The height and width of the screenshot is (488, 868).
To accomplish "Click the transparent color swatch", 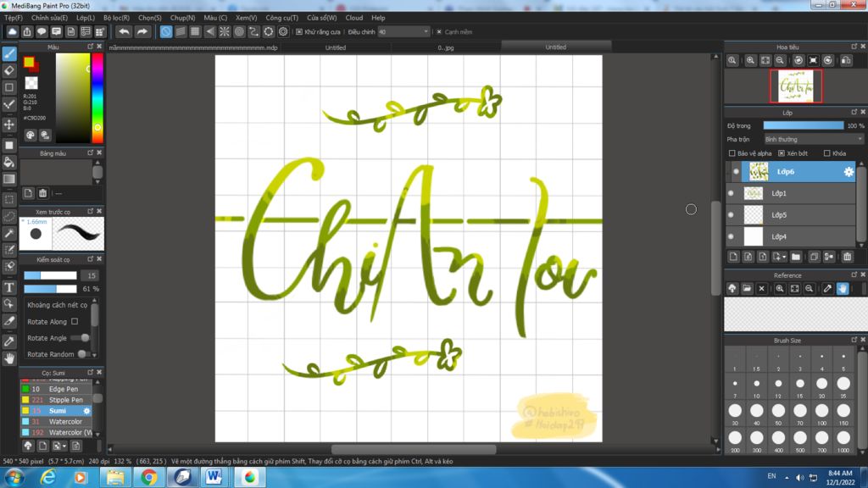I will pos(31,83).
